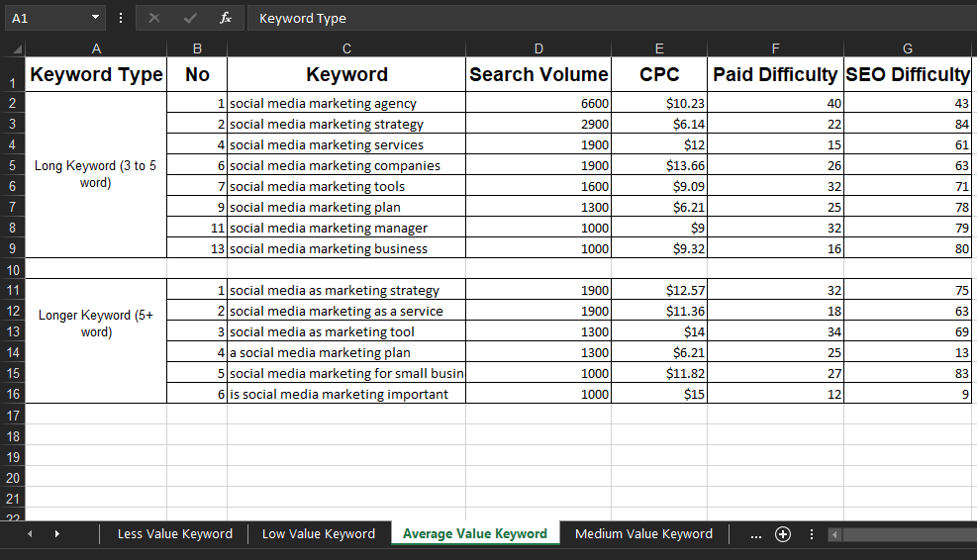
Task: Show more sheet tabs via ellipsis
Action: pyautogui.click(x=756, y=534)
